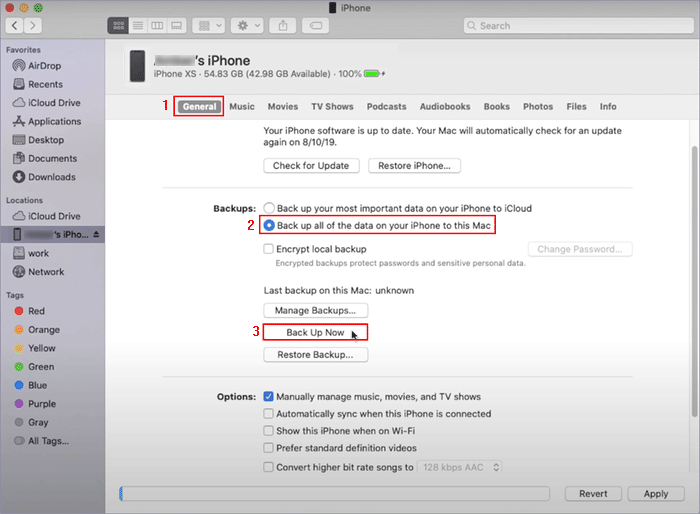Go back with the left chevron button

[15, 25]
